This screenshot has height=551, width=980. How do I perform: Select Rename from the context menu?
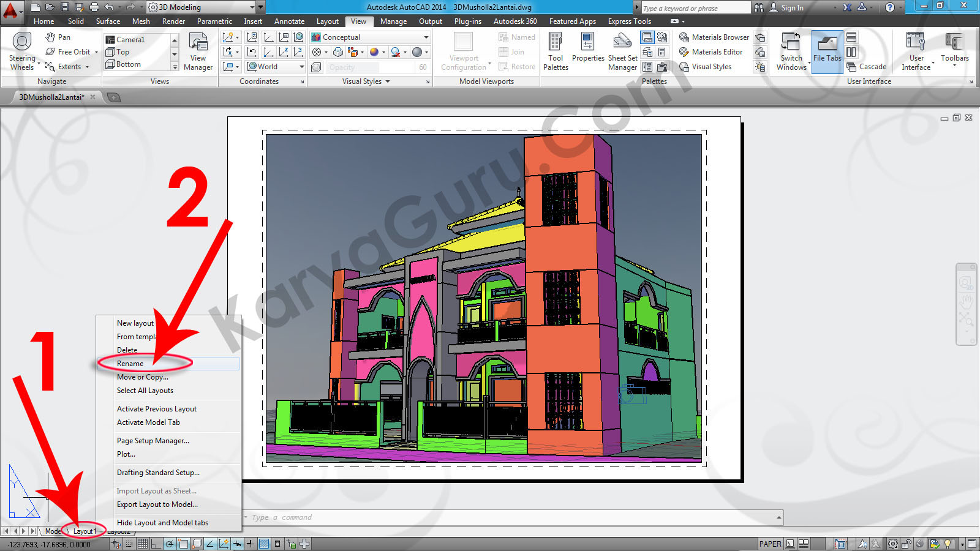point(130,364)
